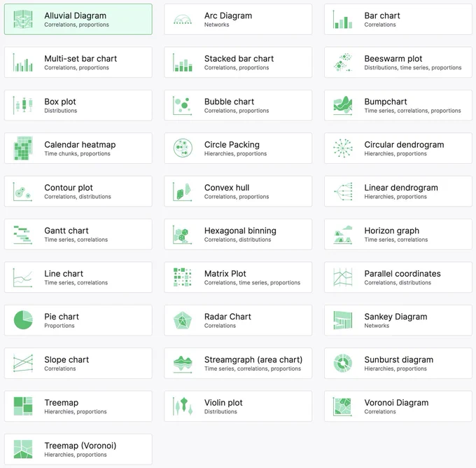Choose the Hexagonal binning icon
Viewport: 476px width, 468px height.
point(183,235)
